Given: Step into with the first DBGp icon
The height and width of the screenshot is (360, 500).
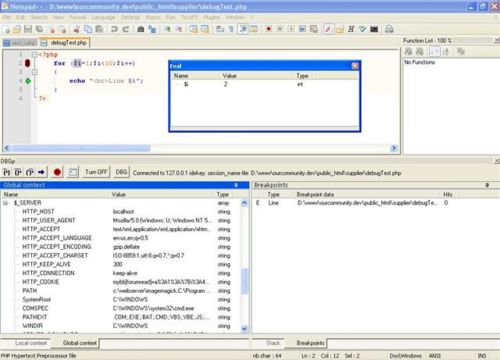Looking at the screenshot, I should (7, 172).
